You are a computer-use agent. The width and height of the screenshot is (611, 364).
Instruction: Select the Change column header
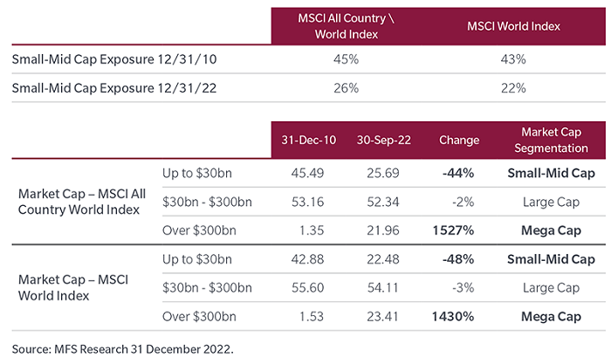pos(458,140)
